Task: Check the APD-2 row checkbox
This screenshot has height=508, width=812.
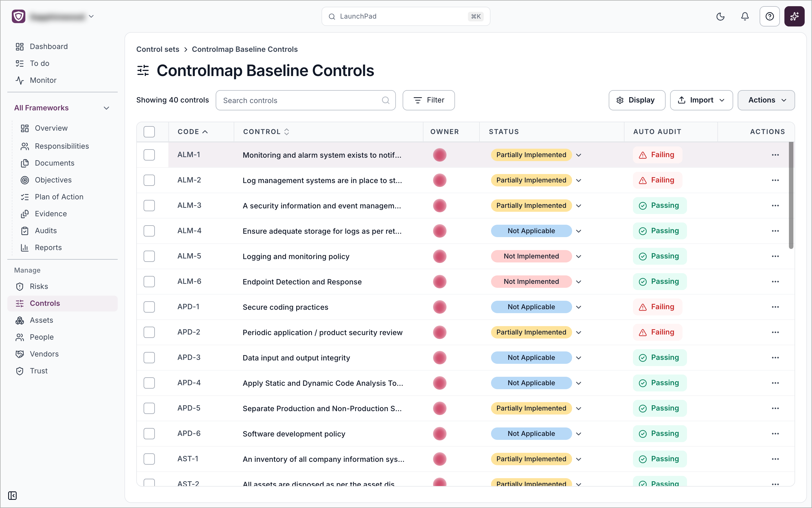Action: point(149,332)
